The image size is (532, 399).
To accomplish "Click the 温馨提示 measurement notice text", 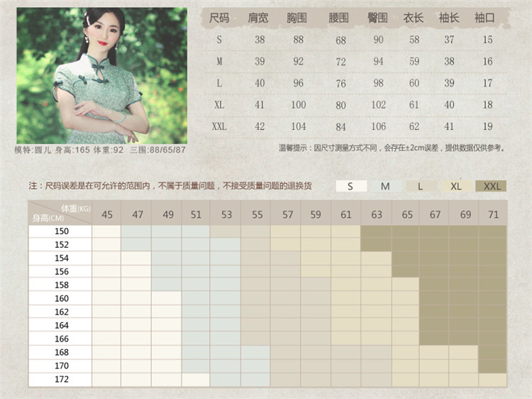I will click(392, 148).
